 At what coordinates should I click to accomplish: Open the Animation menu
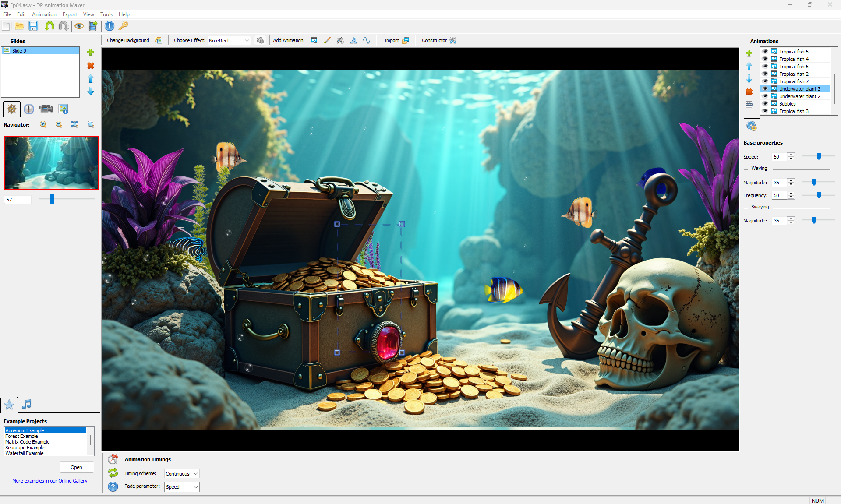pos(44,14)
